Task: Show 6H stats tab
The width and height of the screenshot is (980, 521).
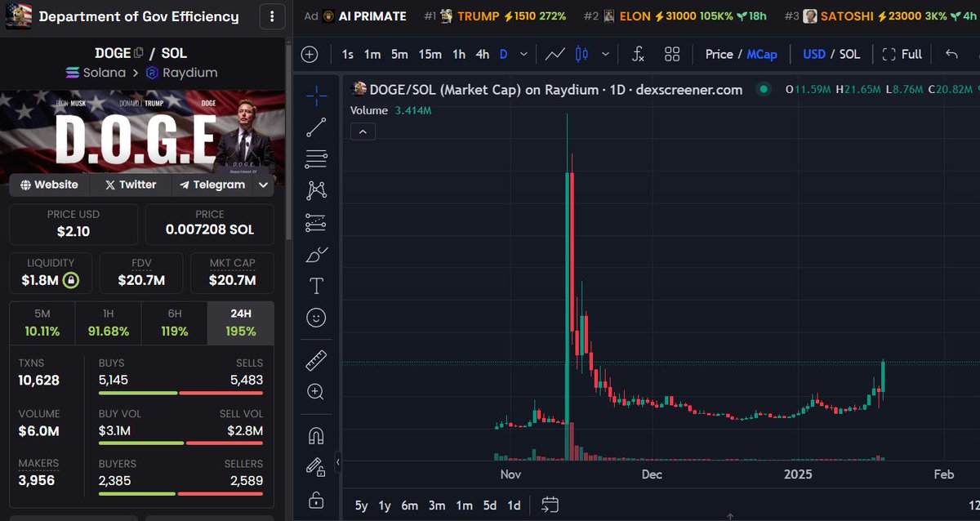Action: (x=174, y=322)
